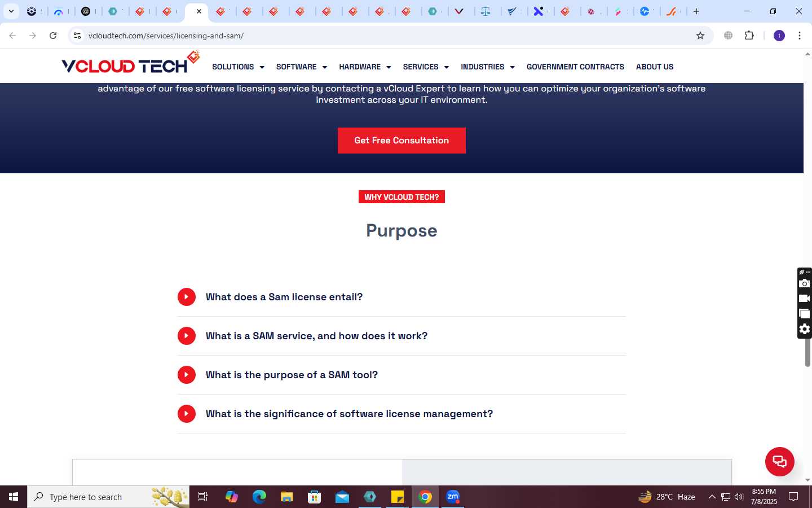Open the ABOUT US page
Image resolution: width=812 pixels, height=508 pixels.
coord(655,67)
